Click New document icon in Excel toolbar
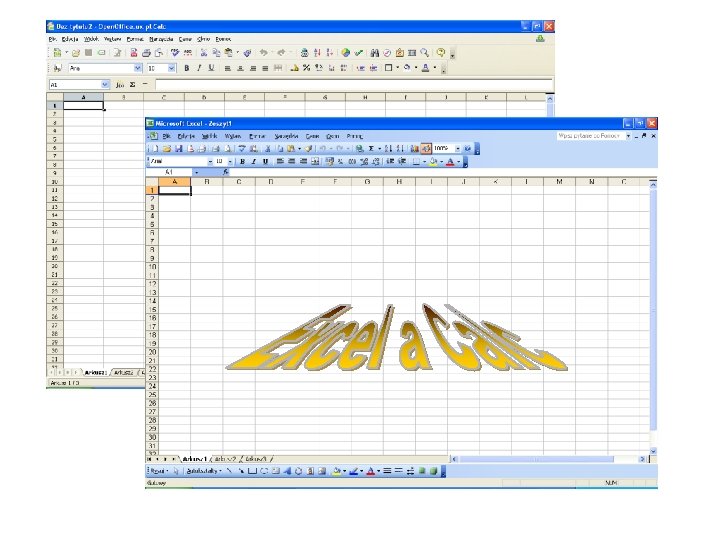 (x=155, y=149)
